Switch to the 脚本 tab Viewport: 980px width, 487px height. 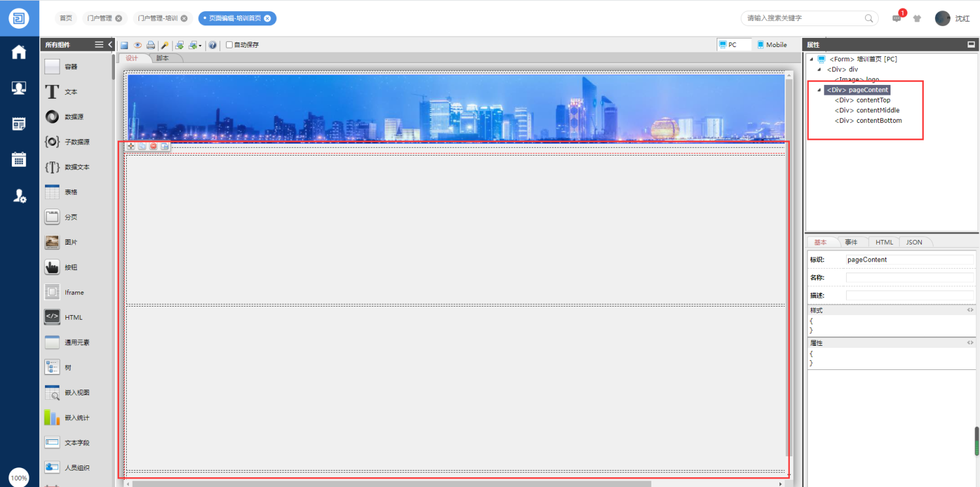[x=163, y=58]
